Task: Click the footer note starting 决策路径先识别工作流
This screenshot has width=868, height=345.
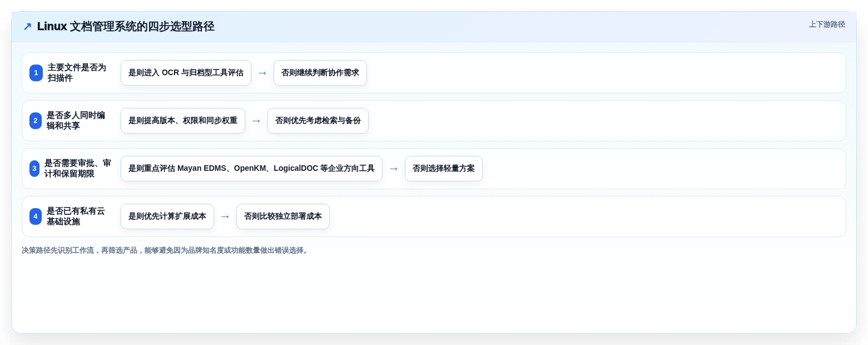Action: tap(165, 250)
